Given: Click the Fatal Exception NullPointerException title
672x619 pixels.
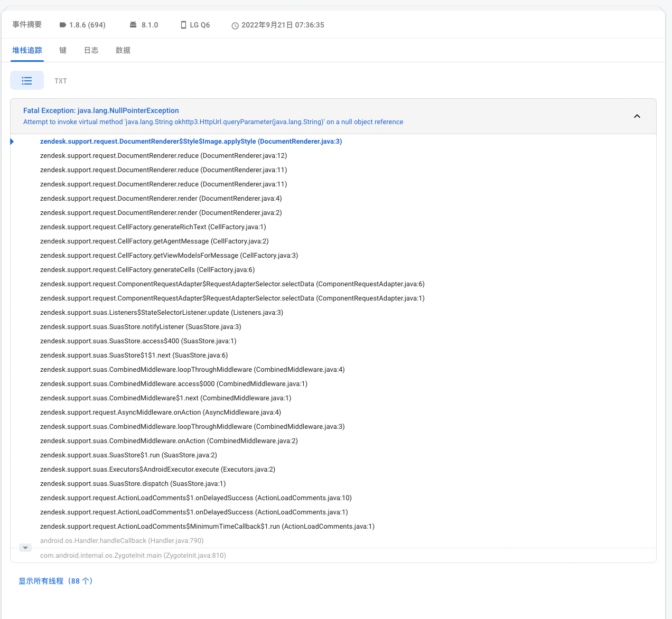Looking at the screenshot, I should pos(101,110).
